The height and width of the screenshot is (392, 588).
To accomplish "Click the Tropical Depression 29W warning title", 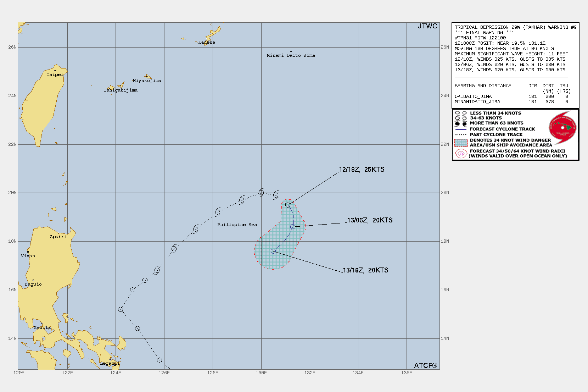I will [x=516, y=27].
